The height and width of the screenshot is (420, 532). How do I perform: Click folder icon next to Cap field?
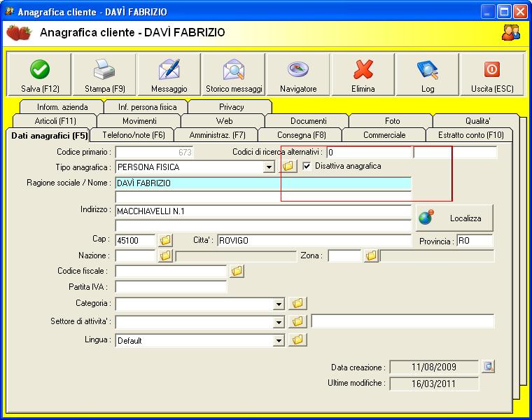tap(165, 240)
